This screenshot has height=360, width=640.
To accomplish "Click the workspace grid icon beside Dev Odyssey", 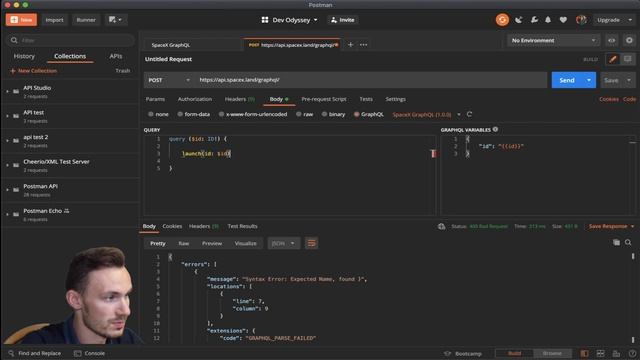I will pyautogui.click(x=265, y=20).
